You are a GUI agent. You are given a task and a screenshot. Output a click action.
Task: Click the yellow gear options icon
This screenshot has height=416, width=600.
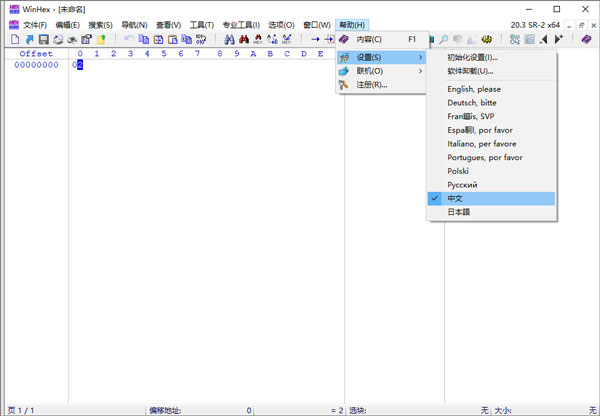pyautogui.click(x=486, y=39)
